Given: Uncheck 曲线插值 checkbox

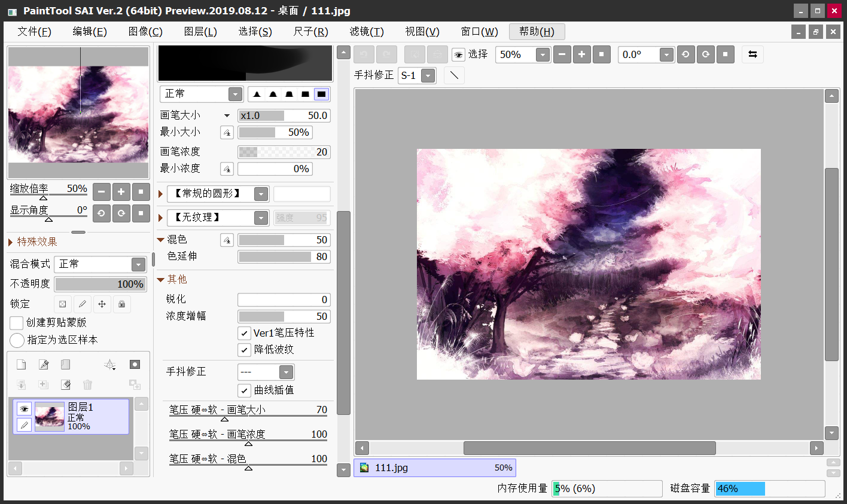Looking at the screenshot, I should [x=244, y=390].
